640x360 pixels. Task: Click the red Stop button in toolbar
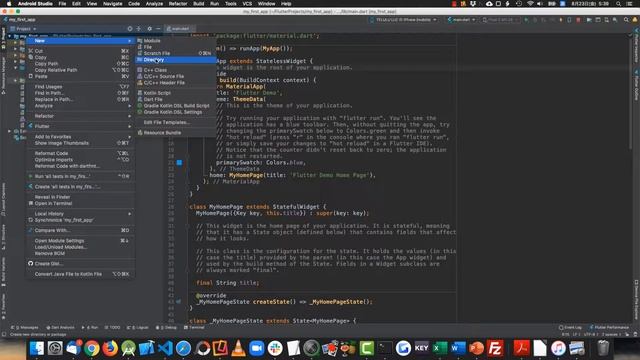click(578, 20)
